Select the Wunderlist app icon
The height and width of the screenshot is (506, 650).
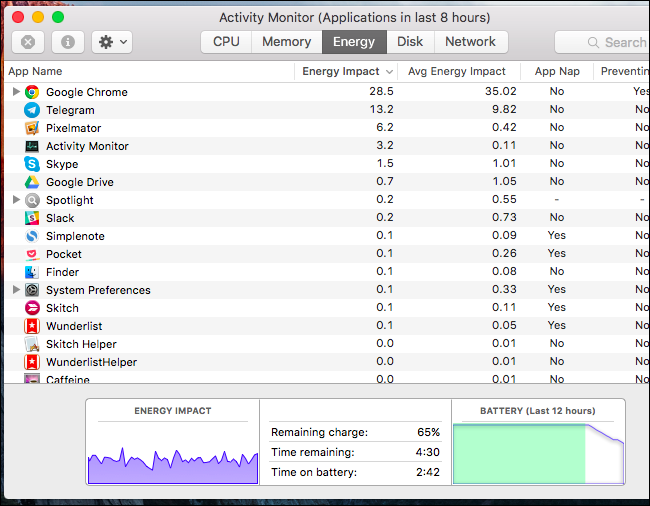point(32,326)
